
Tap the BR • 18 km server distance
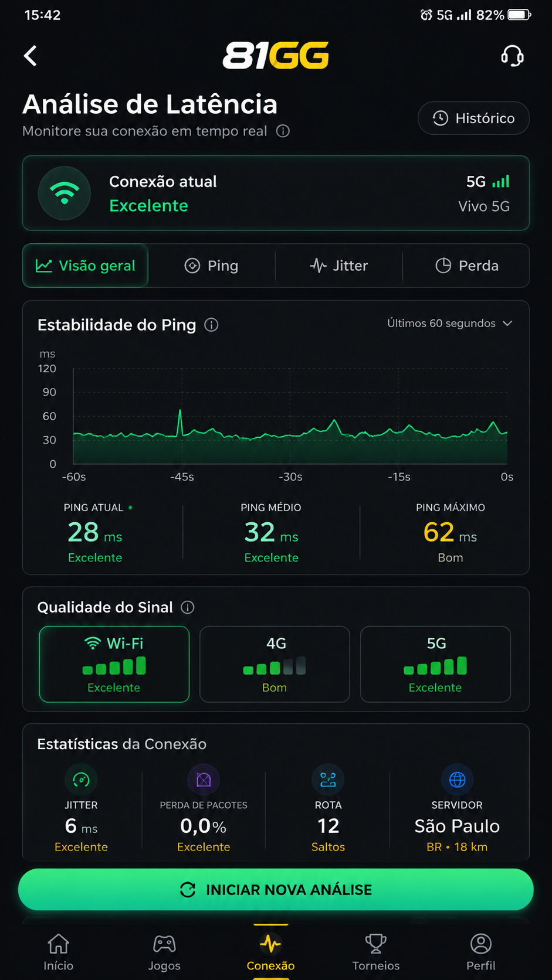[457, 847]
